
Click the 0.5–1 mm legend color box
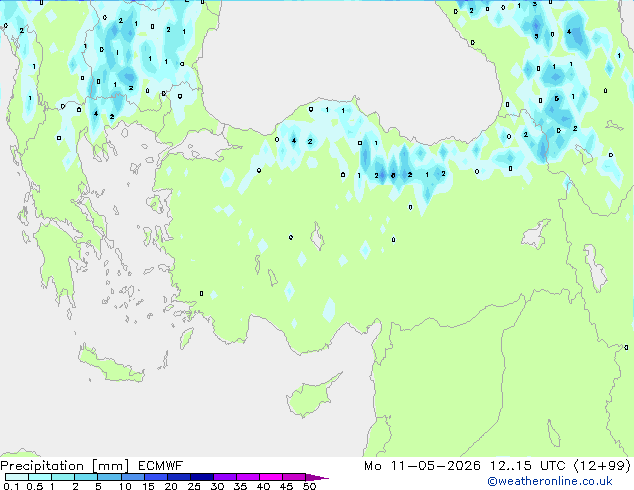coord(40,477)
